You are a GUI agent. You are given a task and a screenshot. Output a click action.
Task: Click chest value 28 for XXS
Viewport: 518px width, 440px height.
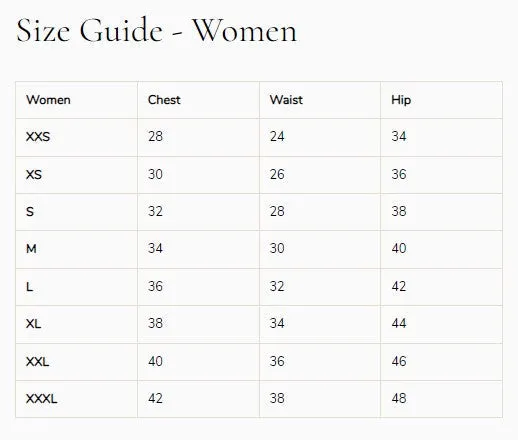(155, 136)
